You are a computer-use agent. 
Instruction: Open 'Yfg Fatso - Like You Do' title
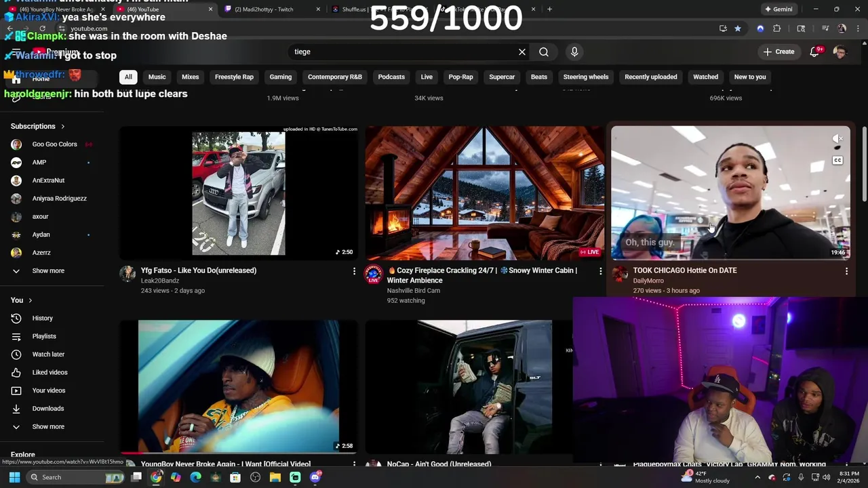(x=198, y=270)
